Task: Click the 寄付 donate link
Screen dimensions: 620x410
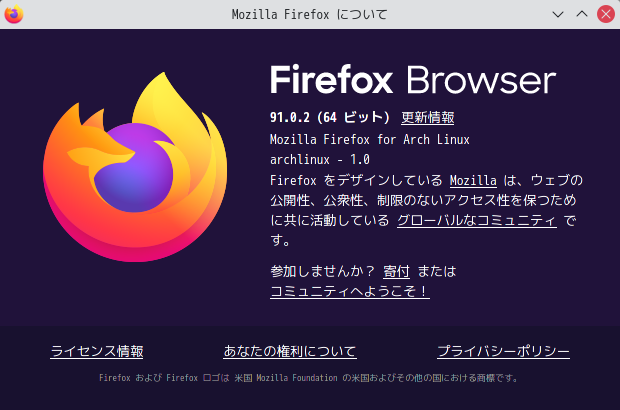Action: coord(396,272)
